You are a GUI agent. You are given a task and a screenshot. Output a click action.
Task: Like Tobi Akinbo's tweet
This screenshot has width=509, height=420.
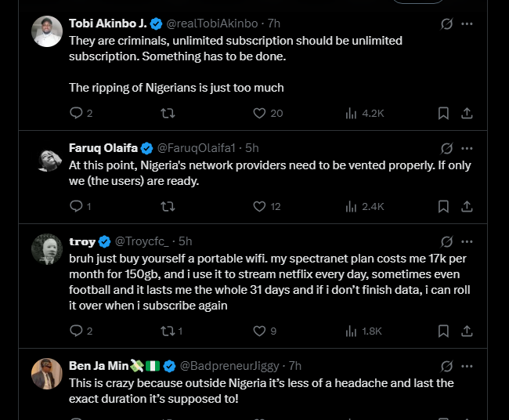click(x=260, y=113)
